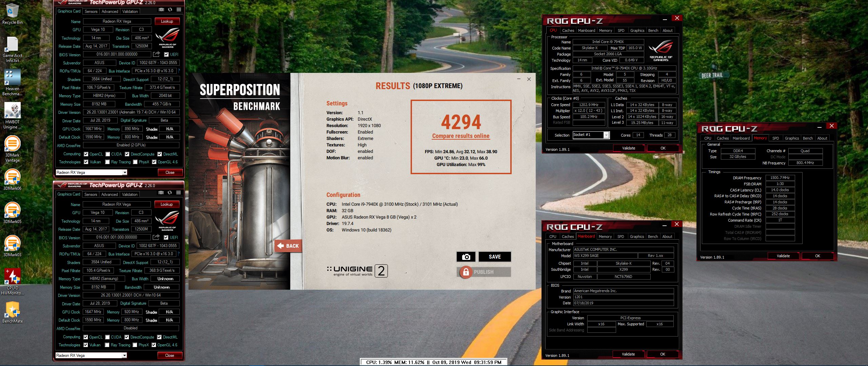The image size is (868, 366).
Task: Open Game Acct Info.txt file icon
Action: click(12, 49)
